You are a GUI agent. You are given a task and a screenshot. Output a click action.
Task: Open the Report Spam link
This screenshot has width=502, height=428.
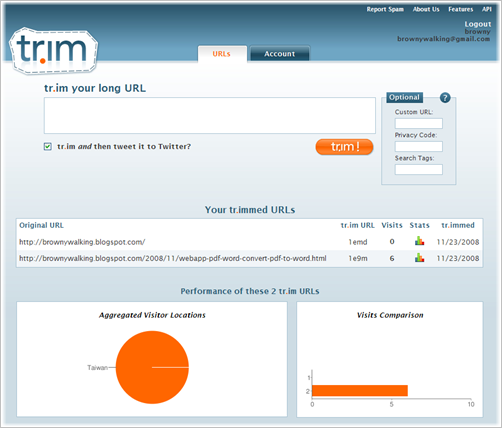(385, 9)
